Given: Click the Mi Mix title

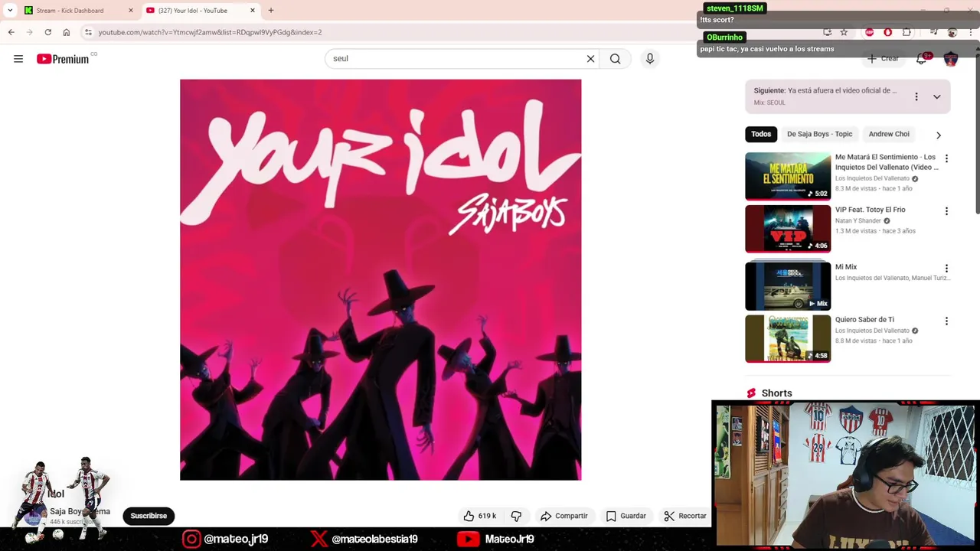Looking at the screenshot, I should (x=846, y=267).
